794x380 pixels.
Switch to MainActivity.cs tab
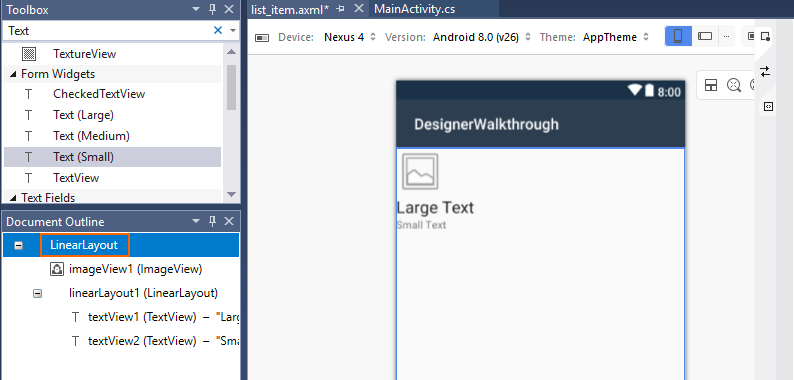pyautogui.click(x=414, y=9)
